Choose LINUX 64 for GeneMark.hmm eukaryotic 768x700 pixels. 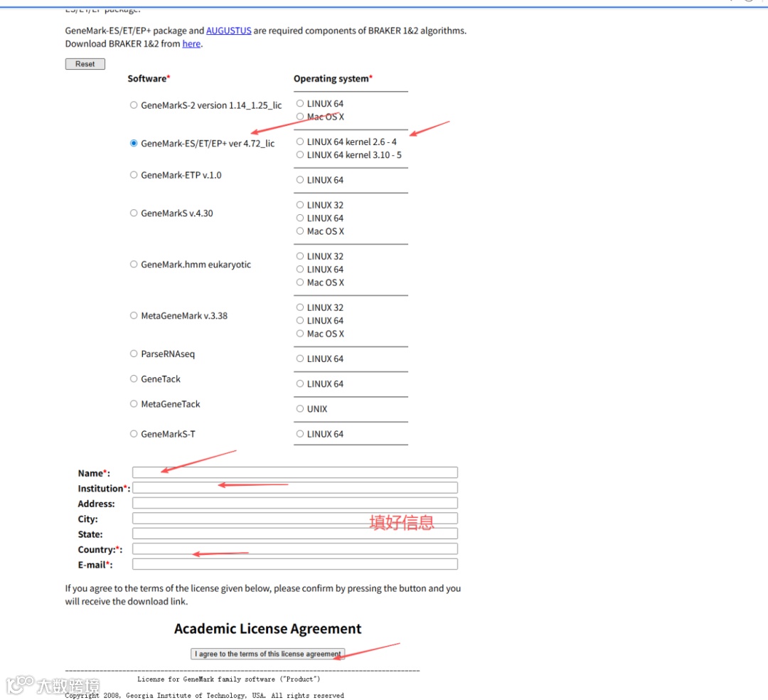(x=300, y=270)
